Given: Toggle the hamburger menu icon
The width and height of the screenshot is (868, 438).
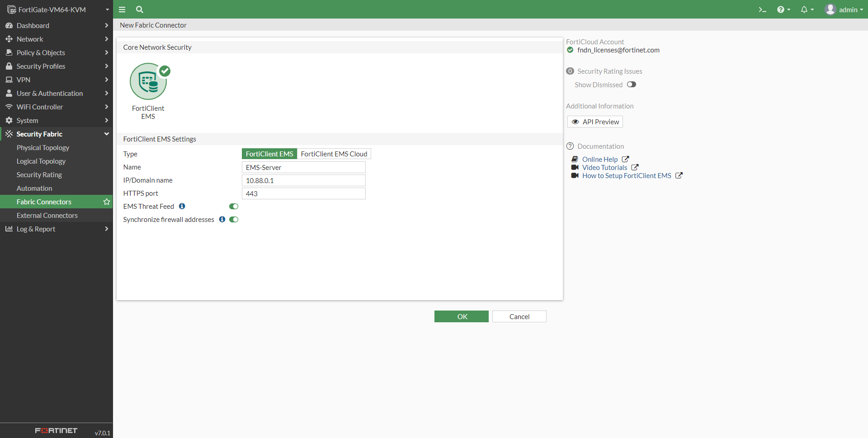Looking at the screenshot, I should [122, 9].
